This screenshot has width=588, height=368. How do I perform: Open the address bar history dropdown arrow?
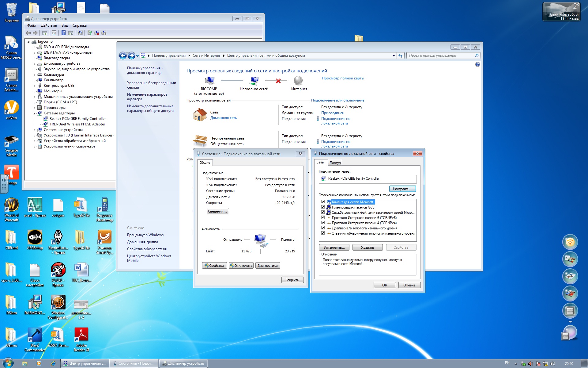[394, 56]
